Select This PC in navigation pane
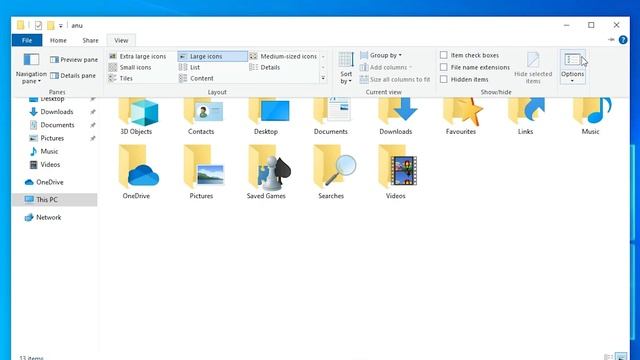The image size is (640, 360). click(55, 200)
